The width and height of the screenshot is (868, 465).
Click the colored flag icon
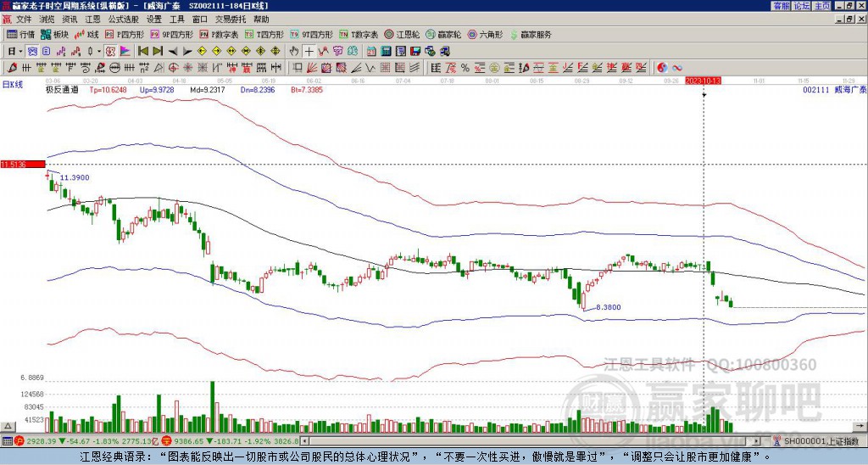125,52
